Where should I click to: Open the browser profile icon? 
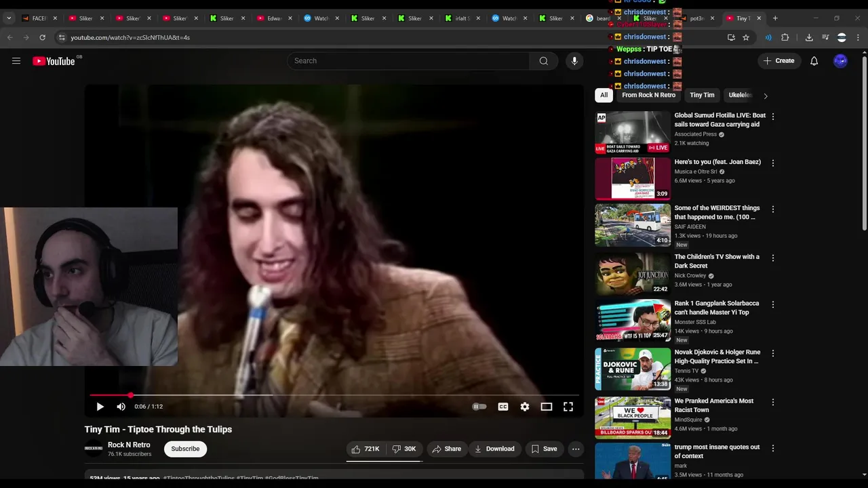pos(842,38)
